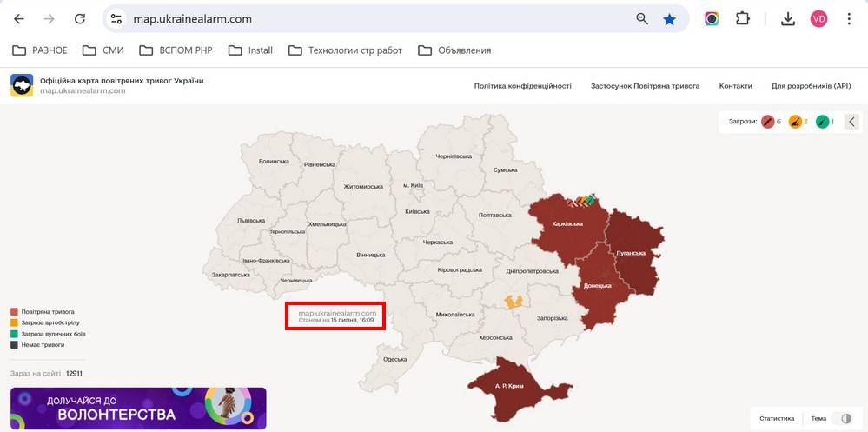Open Для розробників (API) menu item

pyautogui.click(x=811, y=86)
